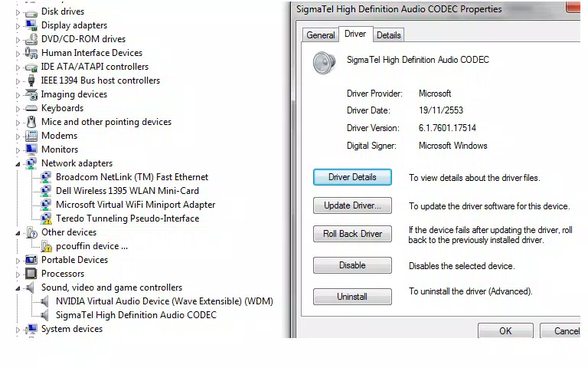
Task: Confirm with the OK button
Action: [505, 331]
